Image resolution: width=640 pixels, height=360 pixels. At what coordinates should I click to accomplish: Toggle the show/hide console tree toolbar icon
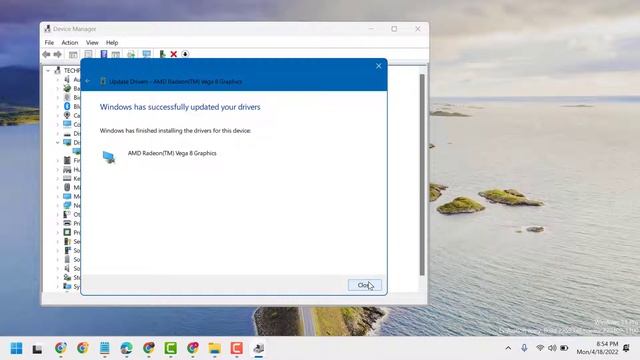click(73, 54)
